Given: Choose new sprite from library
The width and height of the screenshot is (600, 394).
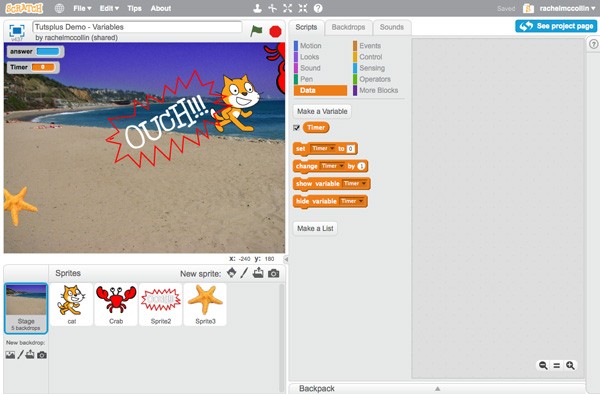Looking at the screenshot, I should coord(231,273).
